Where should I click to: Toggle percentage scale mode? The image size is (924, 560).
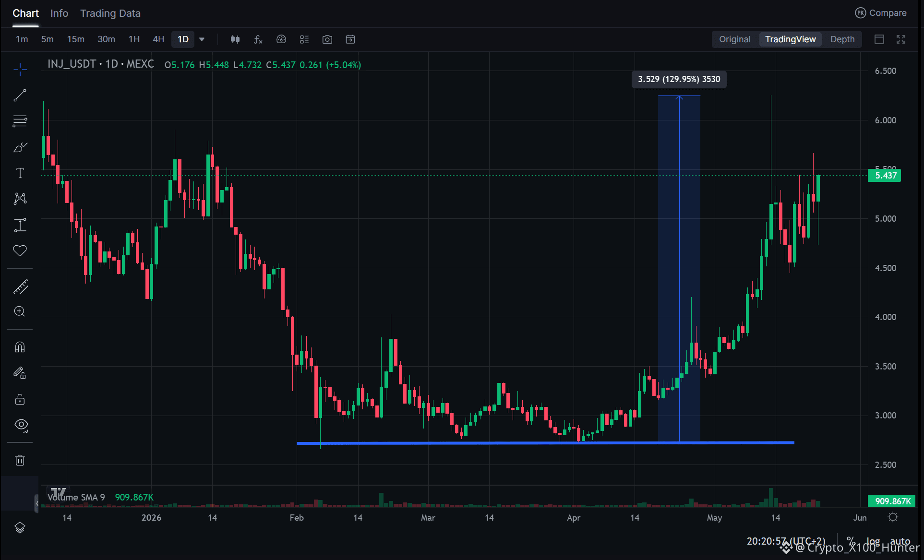851,541
